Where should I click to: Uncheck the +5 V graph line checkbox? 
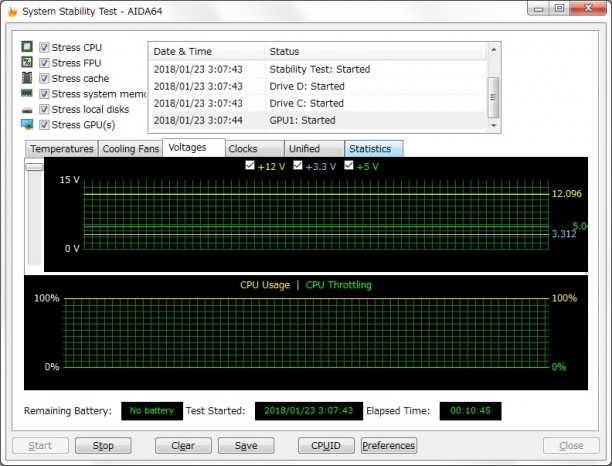349,165
